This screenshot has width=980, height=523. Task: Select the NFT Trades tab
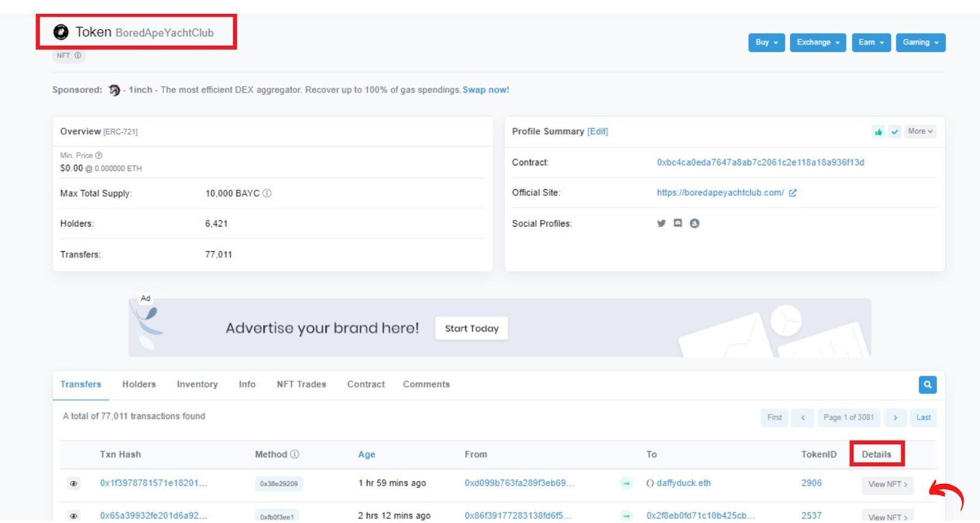pyautogui.click(x=301, y=385)
